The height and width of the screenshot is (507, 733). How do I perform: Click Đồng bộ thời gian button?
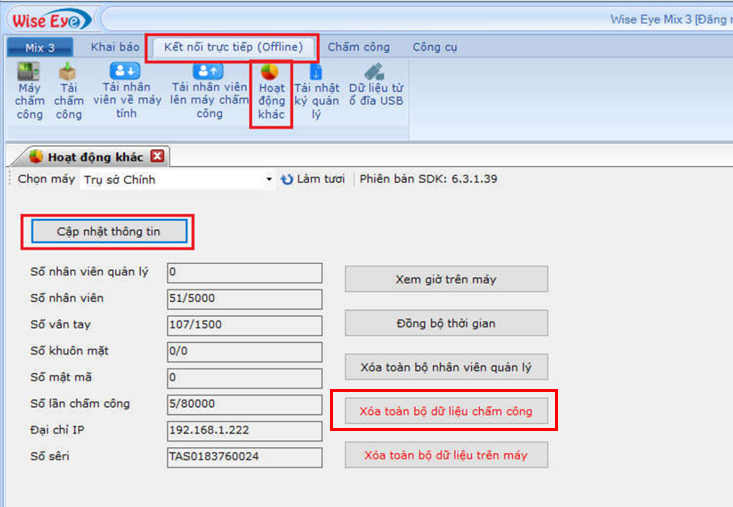coord(446,323)
